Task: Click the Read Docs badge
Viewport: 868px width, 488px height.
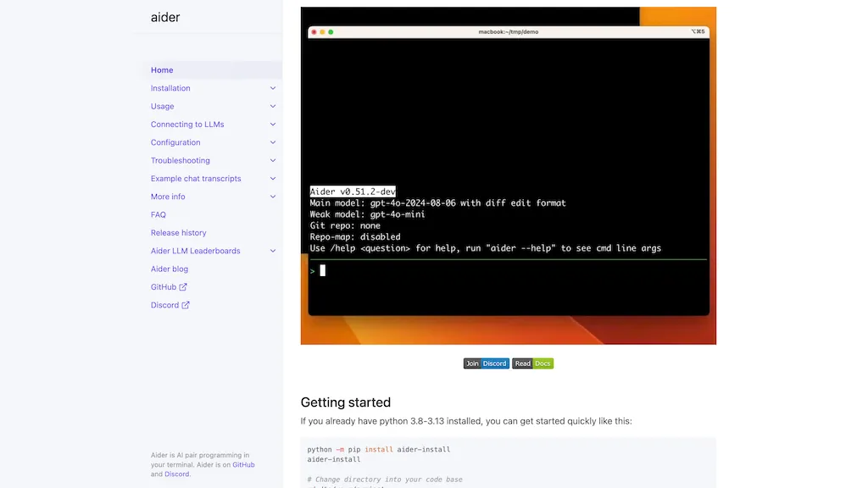Action: 532,363
